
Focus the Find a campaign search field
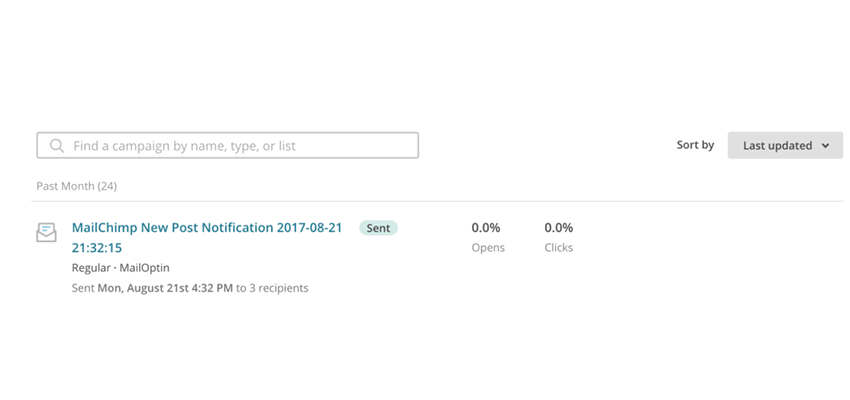(240, 146)
